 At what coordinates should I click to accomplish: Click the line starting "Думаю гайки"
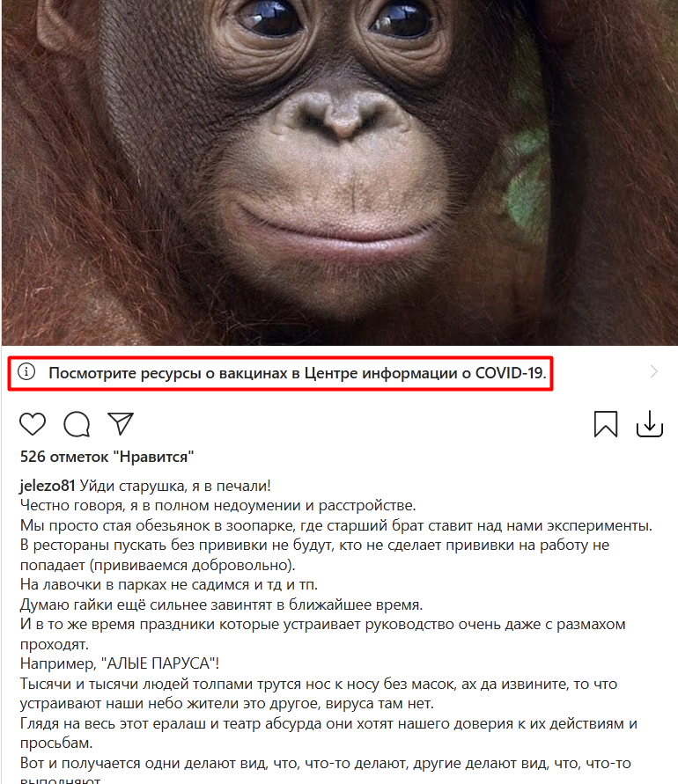pyautogui.click(x=222, y=604)
